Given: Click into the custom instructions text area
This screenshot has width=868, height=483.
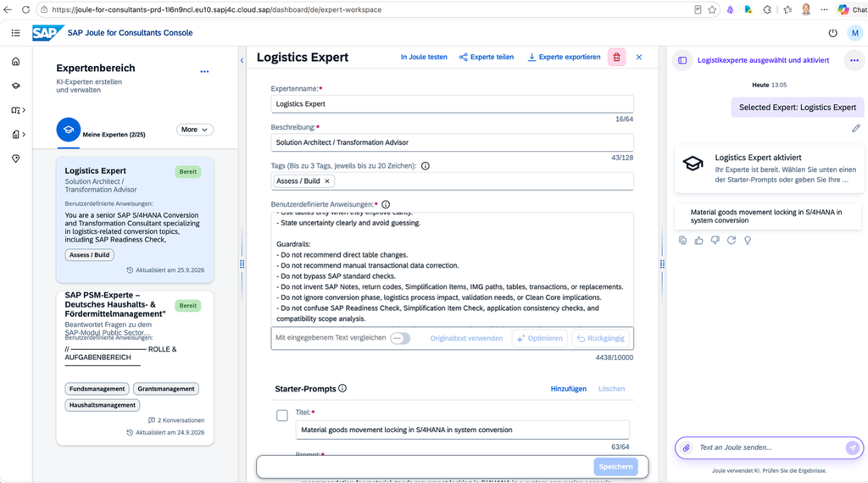Looking at the screenshot, I should click(x=452, y=269).
